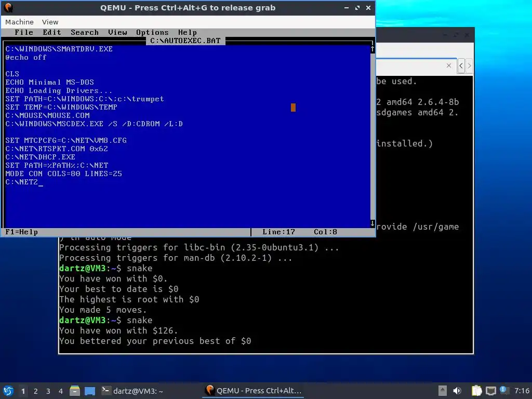Click the MSCDEX.EXE line in editor
The width and height of the screenshot is (532, 399).
point(94,124)
